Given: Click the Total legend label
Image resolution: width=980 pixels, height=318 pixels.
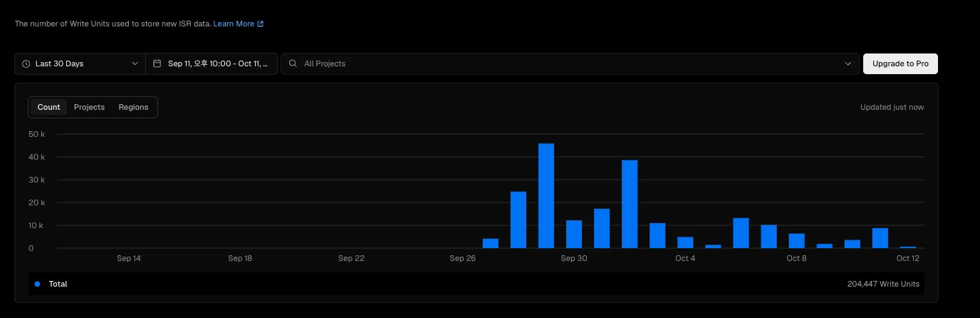Looking at the screenshot, I should pyautogui.click(x=58, y=284).
